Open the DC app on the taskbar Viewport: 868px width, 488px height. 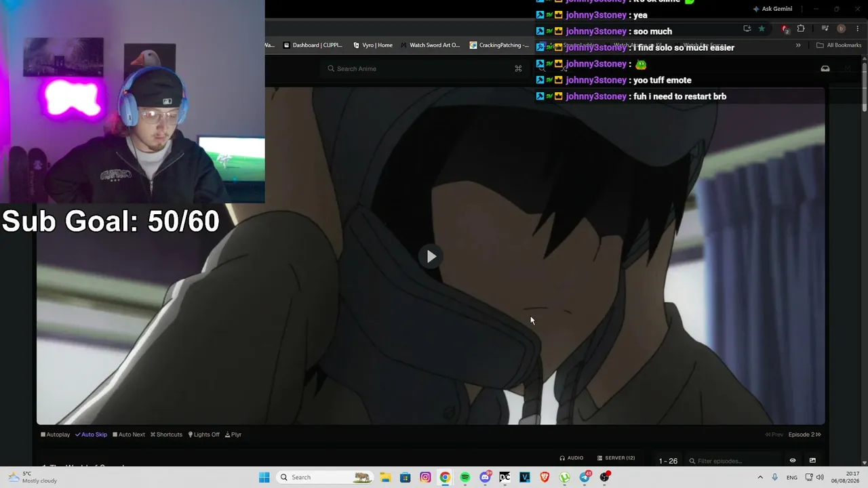pos(505,477)
